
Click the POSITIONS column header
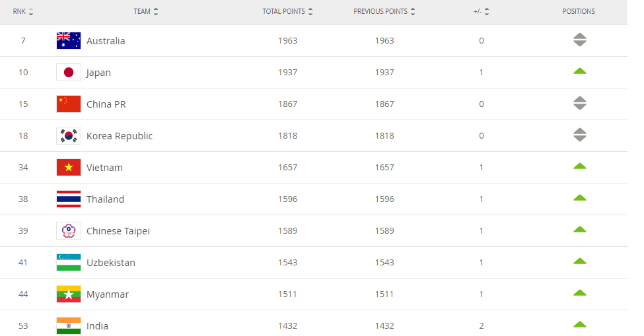(x=579, y=11)
